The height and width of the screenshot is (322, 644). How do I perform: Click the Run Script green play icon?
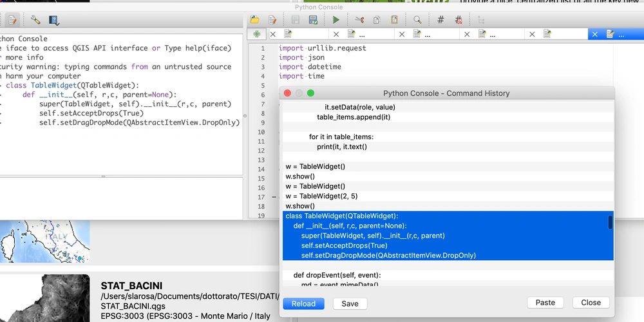[x=336, y=20]
